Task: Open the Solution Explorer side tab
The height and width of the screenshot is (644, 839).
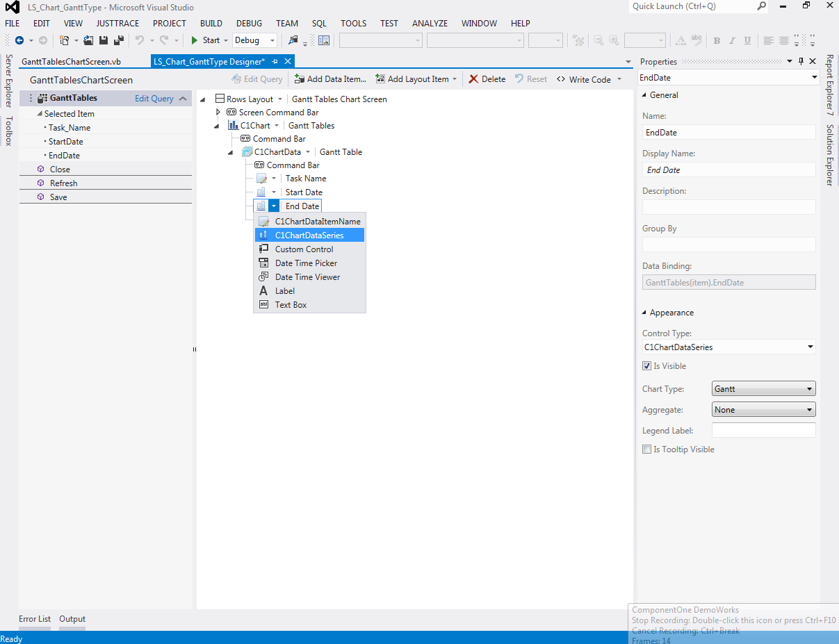Action: [x=830, y=156]
